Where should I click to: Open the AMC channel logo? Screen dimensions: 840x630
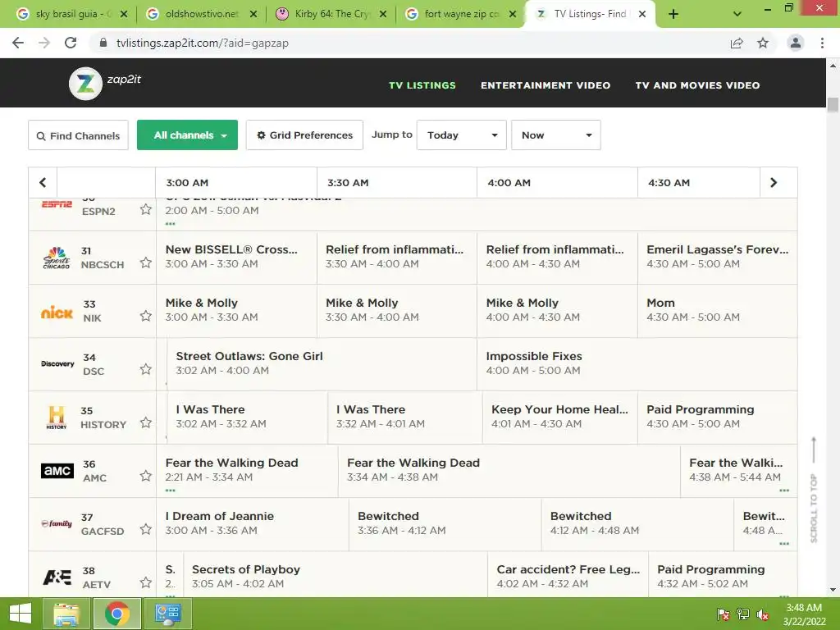57,470
